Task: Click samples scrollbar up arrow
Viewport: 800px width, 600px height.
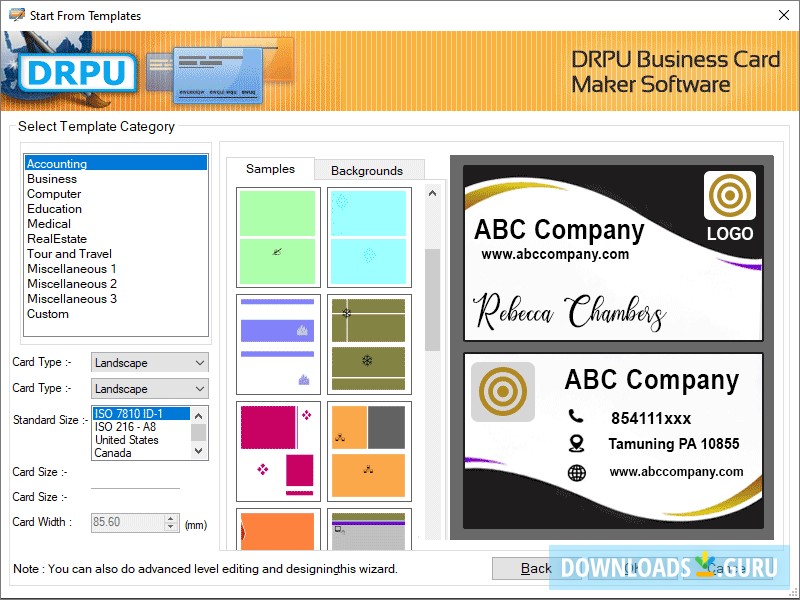Action: (x=433, y=193)
